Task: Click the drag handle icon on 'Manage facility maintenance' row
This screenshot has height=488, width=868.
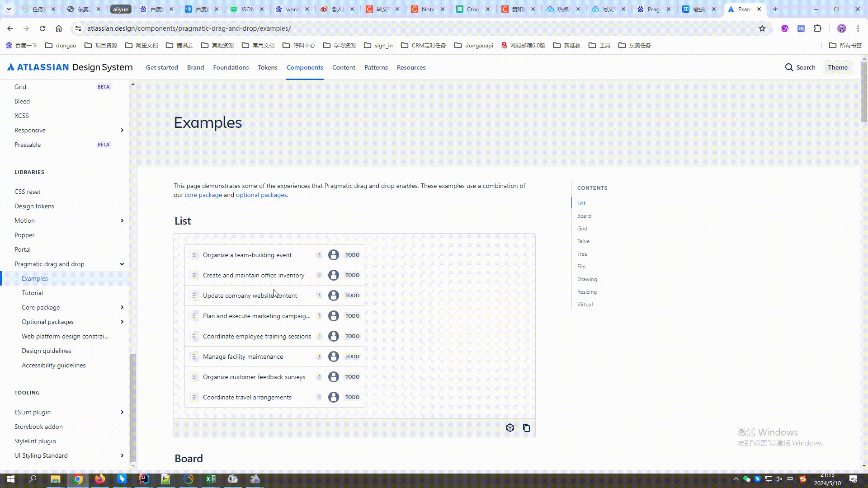Action: click(x=194, y=357)
